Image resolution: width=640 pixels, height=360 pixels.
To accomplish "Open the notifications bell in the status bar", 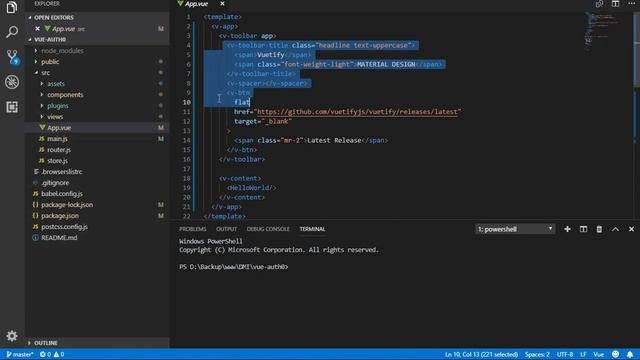I will 630,354.
